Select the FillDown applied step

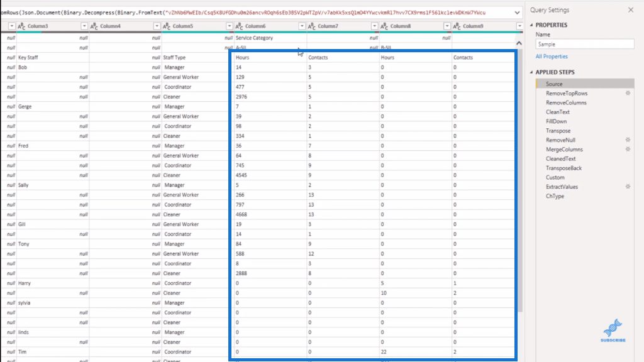[556, 121]
